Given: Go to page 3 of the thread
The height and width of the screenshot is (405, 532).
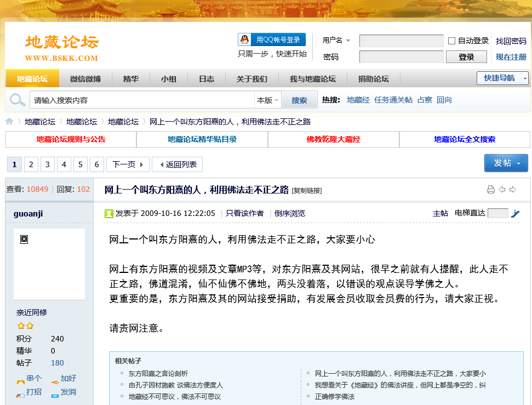Looking at the screenshot, I should pos(48,164).
